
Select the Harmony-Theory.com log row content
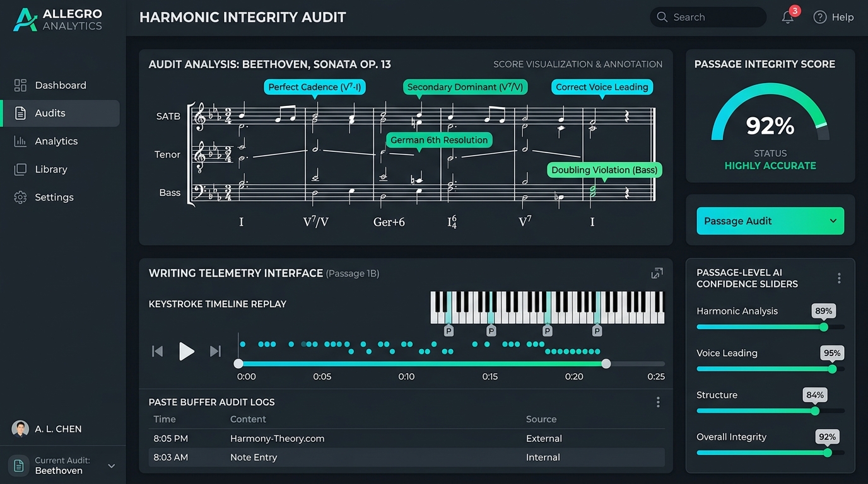278,439
